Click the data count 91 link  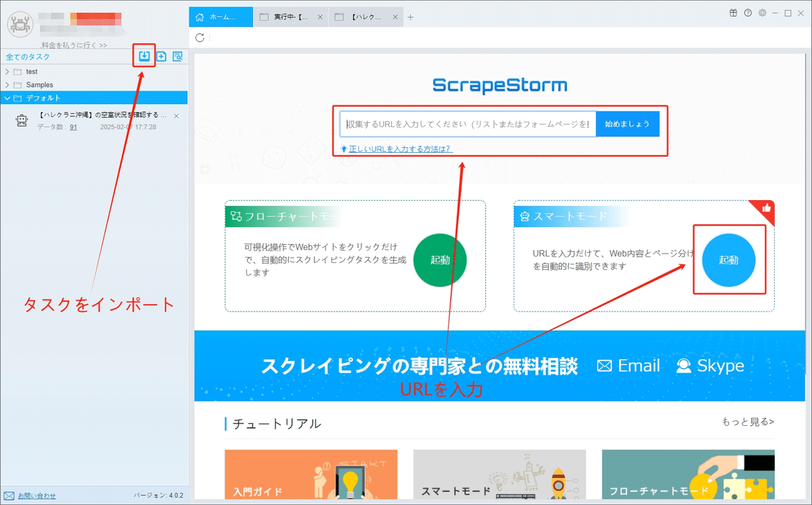tap(73, 127)
